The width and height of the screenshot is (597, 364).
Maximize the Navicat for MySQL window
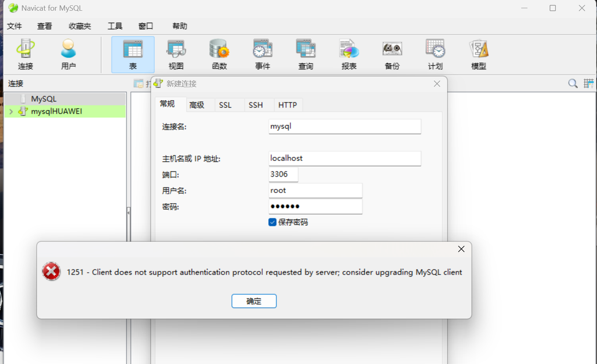point(553,8)
